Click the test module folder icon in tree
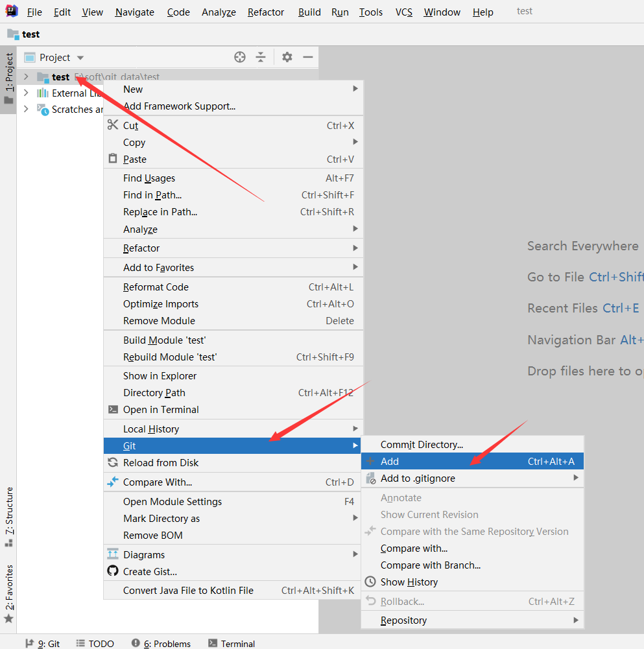 tap(43, 77)
